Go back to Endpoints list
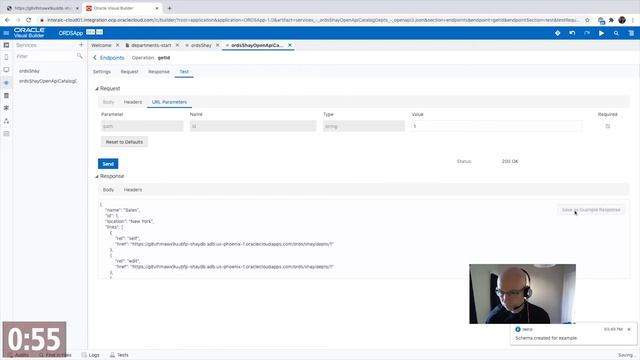The image size is (640, 360). click(109, 58)
